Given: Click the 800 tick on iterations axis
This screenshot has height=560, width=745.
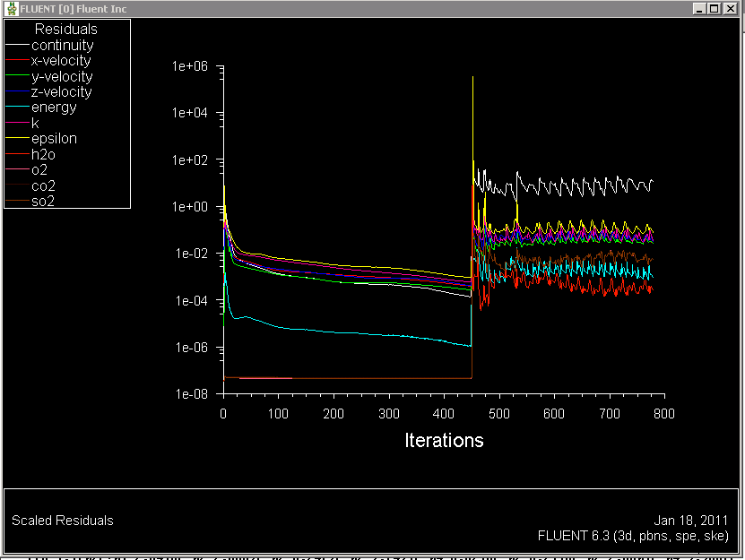Looking at the screenshot, I should click(663, 414).
